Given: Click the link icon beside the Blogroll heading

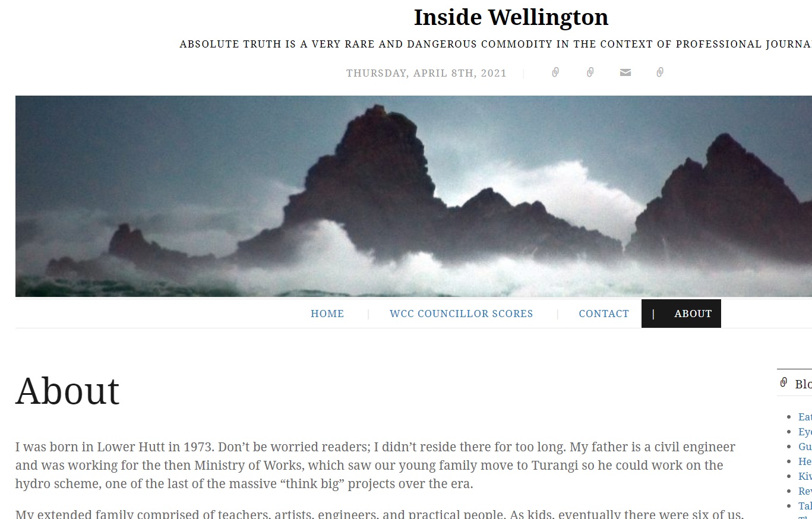Looking at the screenshot, I should pyautogui.click(x=783, y=382).
